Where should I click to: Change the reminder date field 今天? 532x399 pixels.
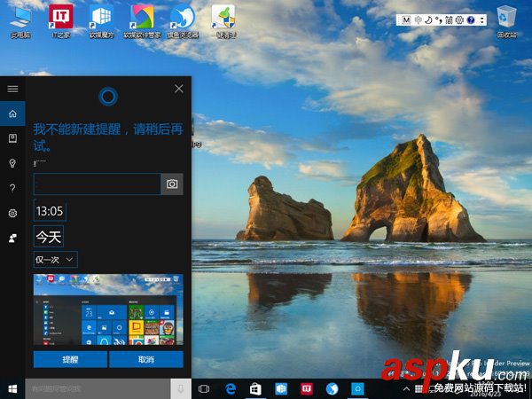49,237
